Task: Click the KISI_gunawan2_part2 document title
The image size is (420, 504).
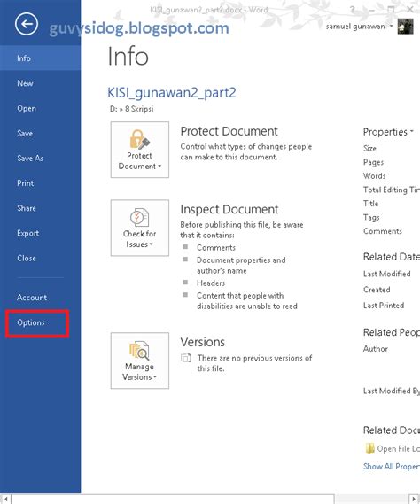Action: [x=172, y=93]
